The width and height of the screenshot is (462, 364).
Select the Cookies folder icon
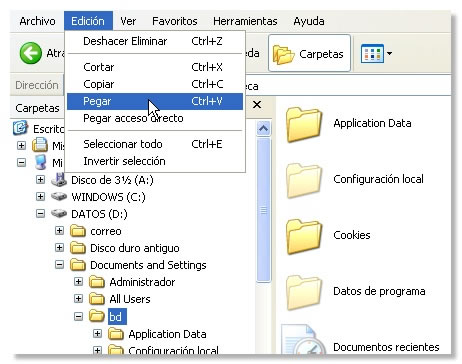click(303, 236)
